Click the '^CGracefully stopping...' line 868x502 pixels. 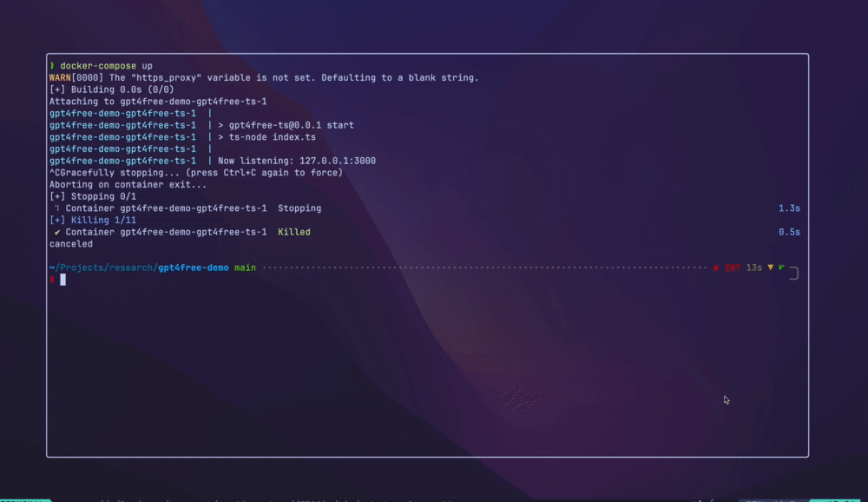pos(196,173)
